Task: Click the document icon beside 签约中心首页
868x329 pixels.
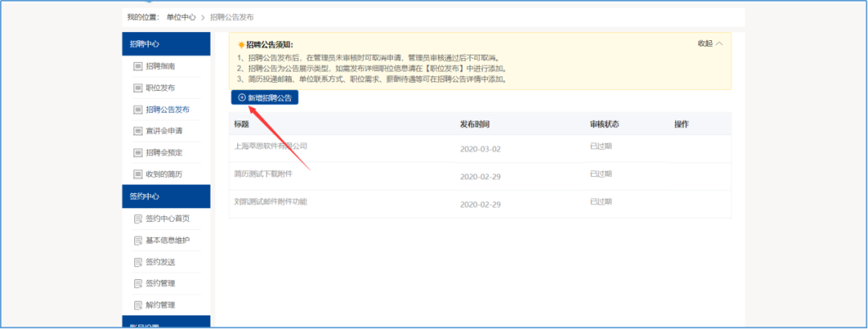Action: click(x=138, y=219)
